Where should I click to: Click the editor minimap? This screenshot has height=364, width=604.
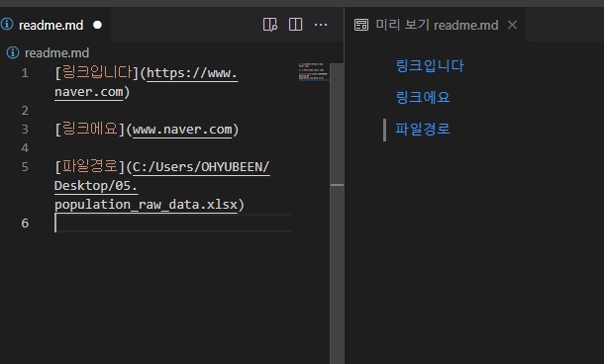[314, 71]
